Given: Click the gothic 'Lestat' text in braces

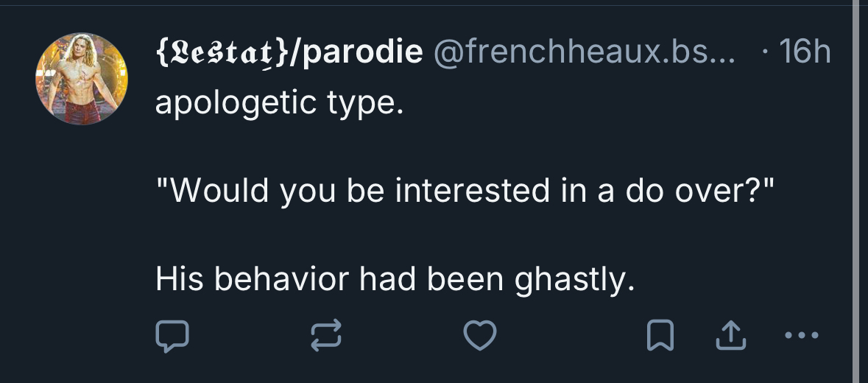Looking at the screenshot, I should 220,52.
